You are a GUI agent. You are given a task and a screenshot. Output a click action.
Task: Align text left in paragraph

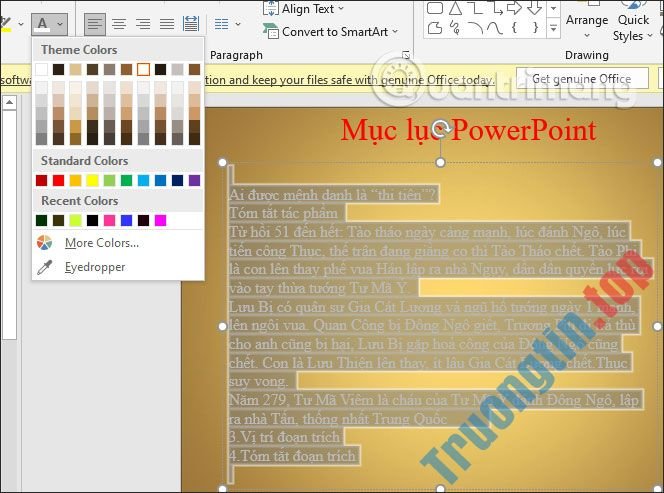tap(94, 24)
